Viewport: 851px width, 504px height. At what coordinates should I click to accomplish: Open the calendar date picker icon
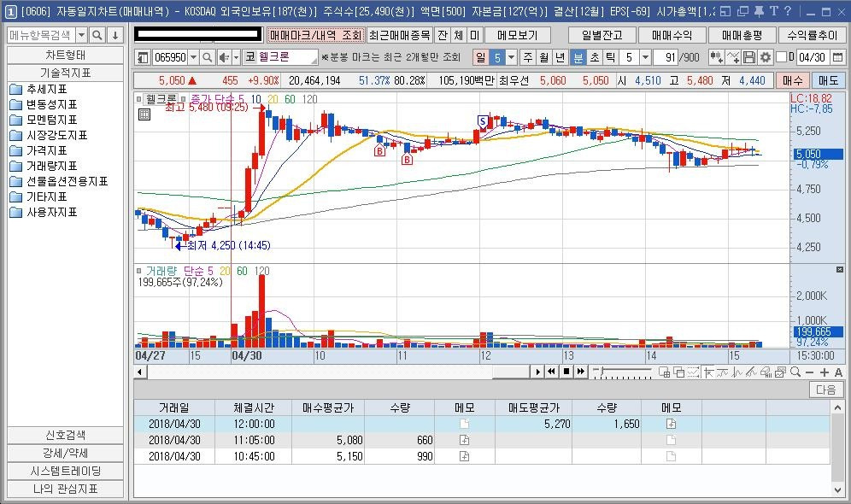pos(838,57)
